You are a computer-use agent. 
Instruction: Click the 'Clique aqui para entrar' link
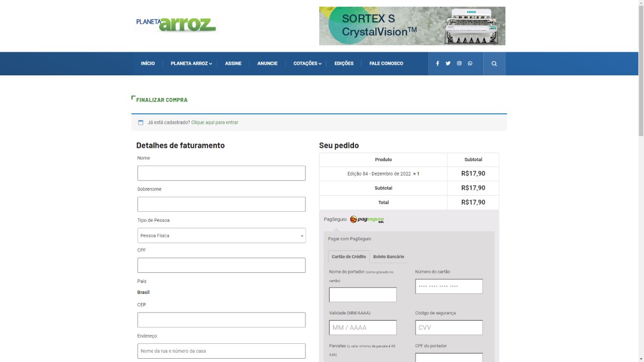pyautogui.click(x=215, y=123)
